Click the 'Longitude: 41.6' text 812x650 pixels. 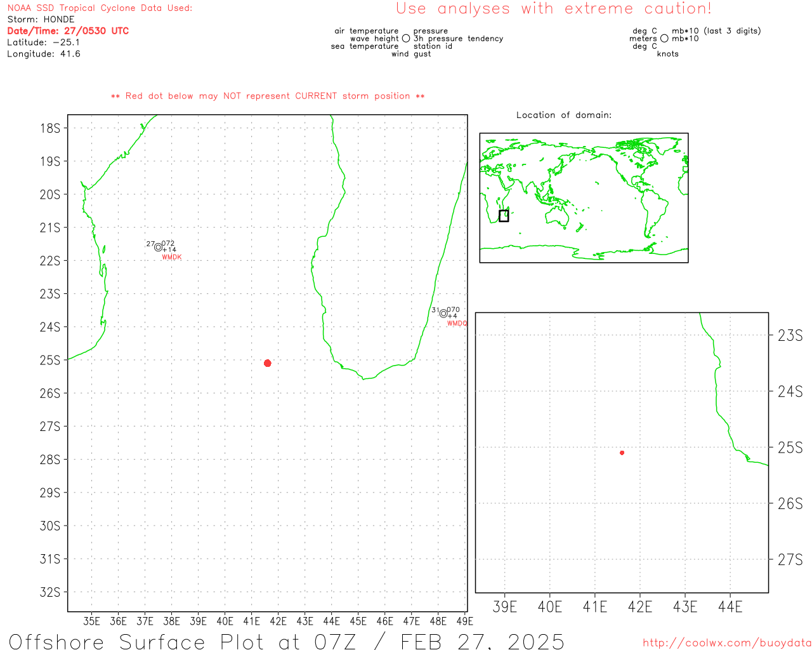(44, 54)
